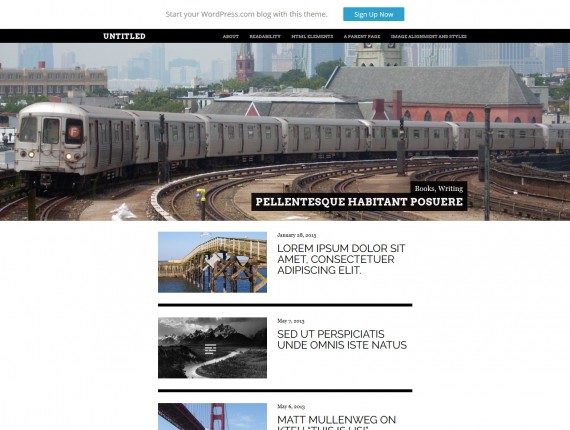Click the May 7, 2013 date link

click(290, 321)
